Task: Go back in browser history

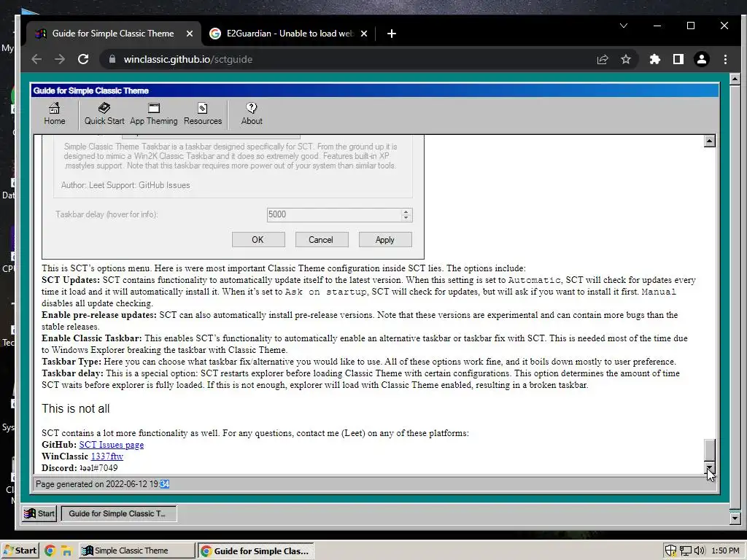Action: coord(36,59)
